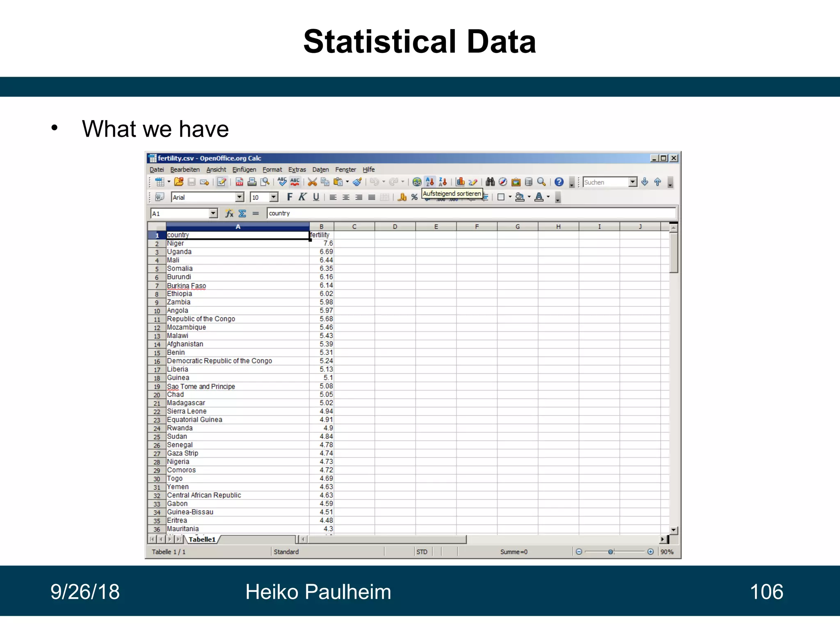Toggle AutoSpellcheck red underline icon
840x630 pixels.
point(295,182)
